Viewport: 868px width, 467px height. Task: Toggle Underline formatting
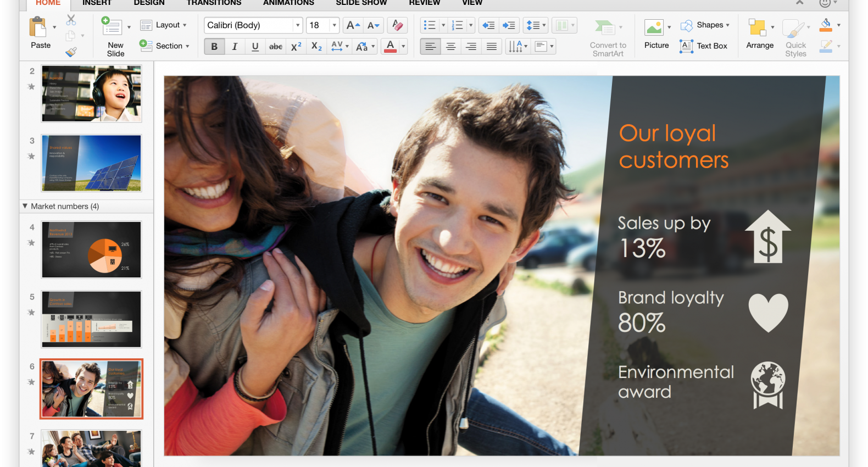pyautogui.click(x=255, y=47)
